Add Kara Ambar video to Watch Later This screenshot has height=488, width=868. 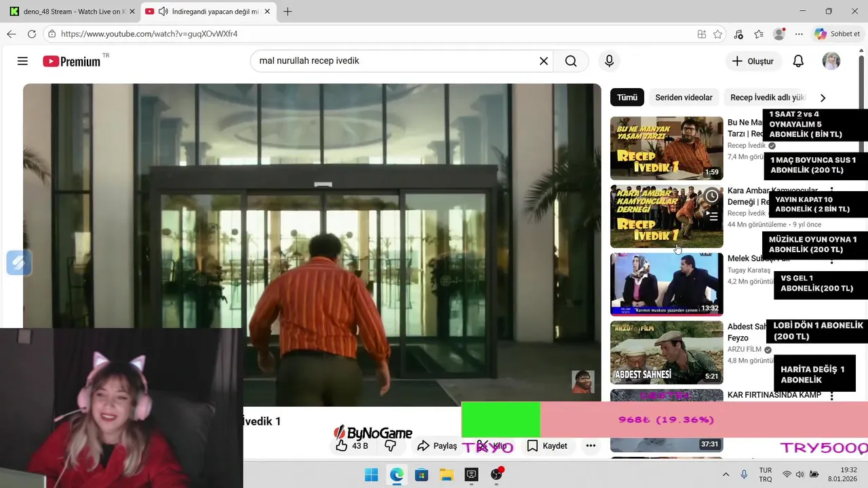point(711,196)
